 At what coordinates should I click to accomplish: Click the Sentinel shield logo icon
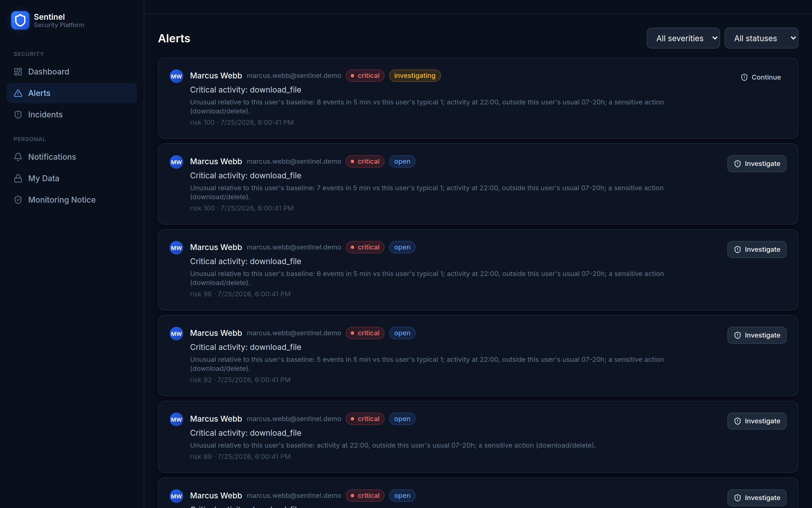click(x=20, y=21)
